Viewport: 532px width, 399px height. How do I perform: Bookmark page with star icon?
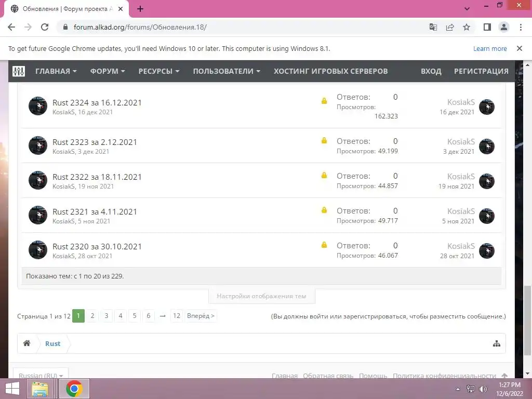(467, 27)
